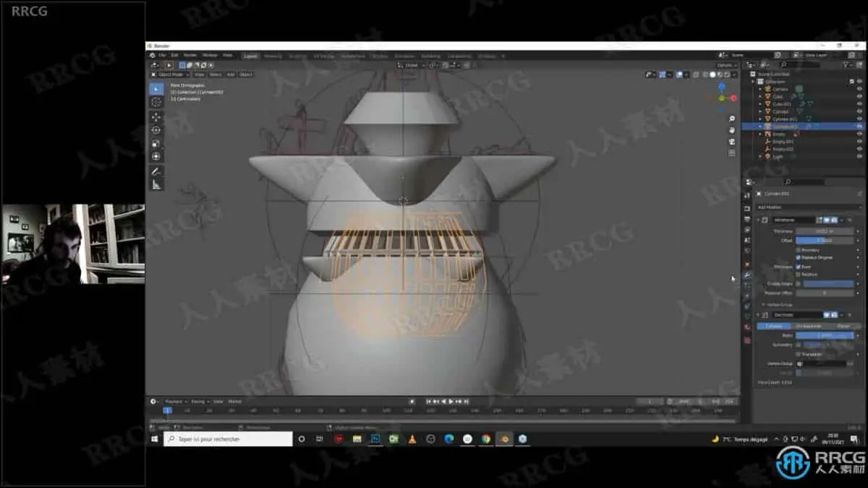Switch to the Modeling workspace tab

click(x=273, y=56)
